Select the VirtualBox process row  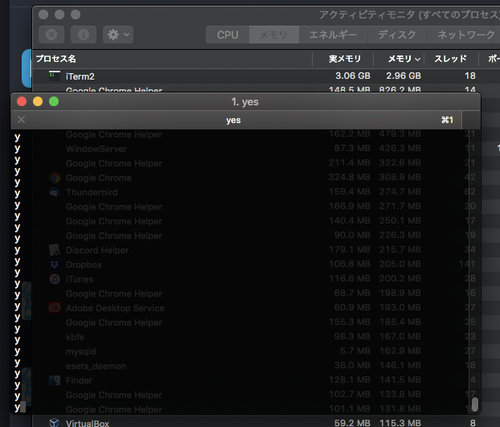(x=266, y=422)
